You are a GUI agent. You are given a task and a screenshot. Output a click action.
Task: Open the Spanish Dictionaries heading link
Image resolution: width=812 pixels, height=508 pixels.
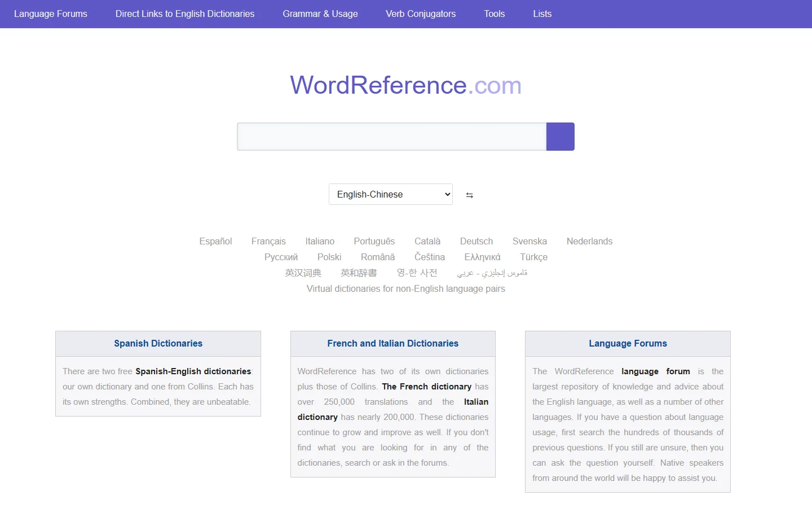(158, 343)
